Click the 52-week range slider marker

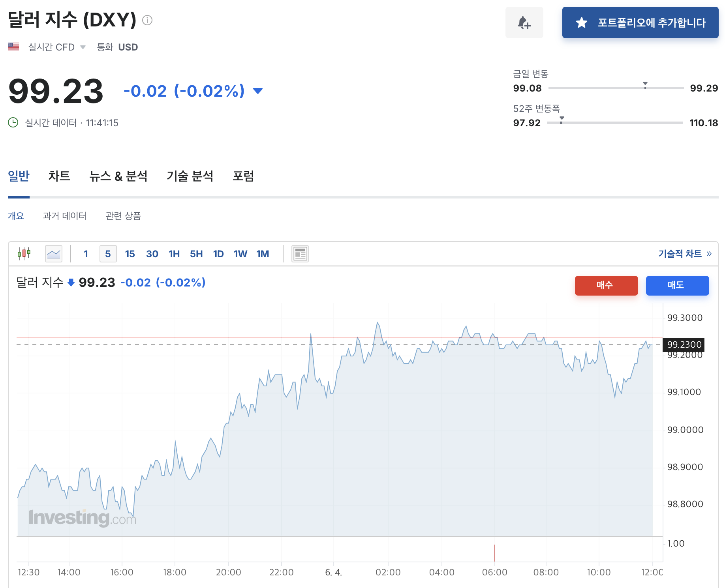(x=562, y=120)
